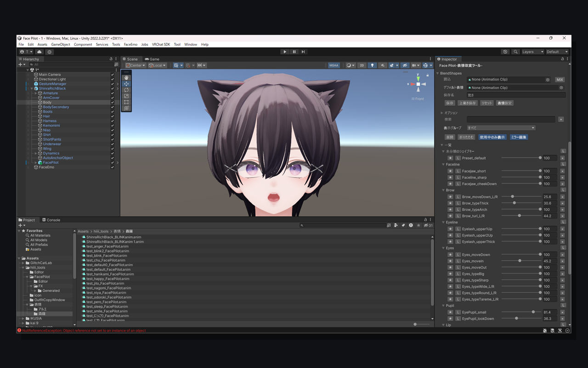The height and width of the screenshot is (368, 588).
Task: Click the star icon for Preset_default
Action: [x=450, y=158]
